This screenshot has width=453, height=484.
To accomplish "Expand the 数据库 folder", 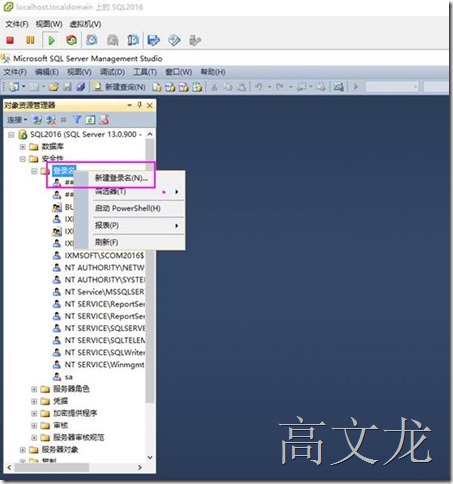I will click(x=23, y=147).
